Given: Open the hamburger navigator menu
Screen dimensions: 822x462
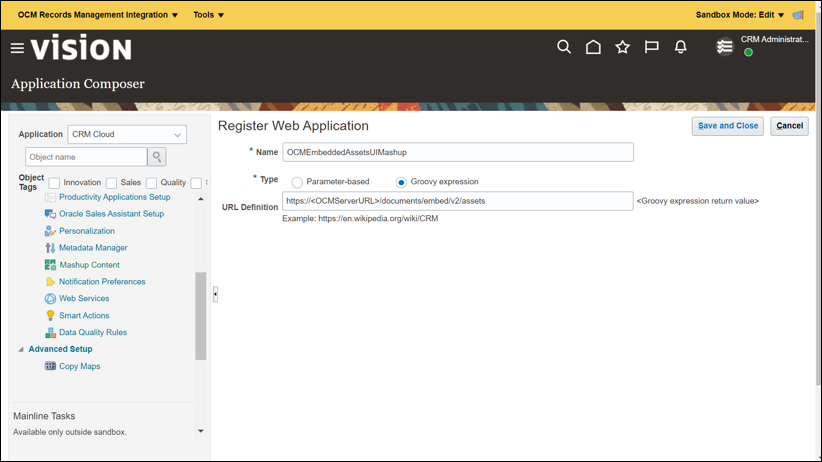Looking at the screenshot, I should pos(17,48).
